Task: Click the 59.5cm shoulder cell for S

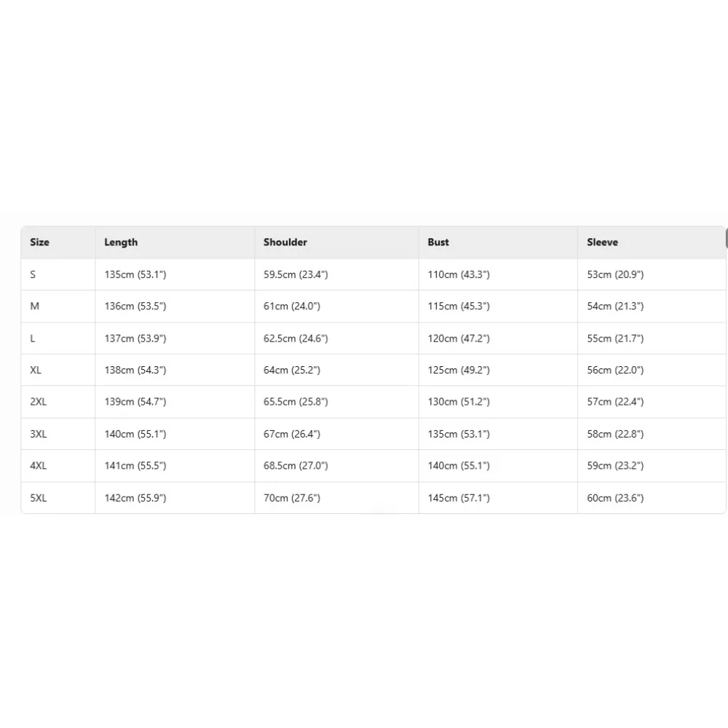Action: [x=296, y=274]
